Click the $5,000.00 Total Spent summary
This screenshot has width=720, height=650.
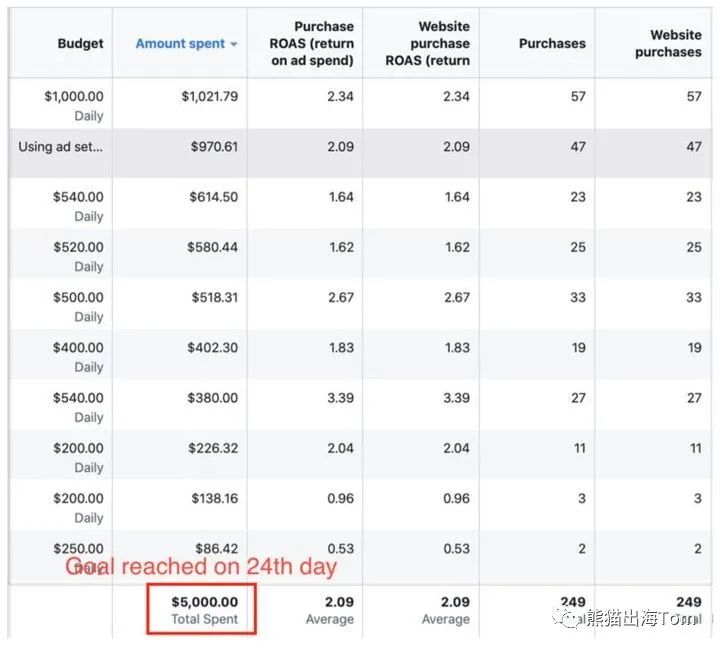[204, 609]
